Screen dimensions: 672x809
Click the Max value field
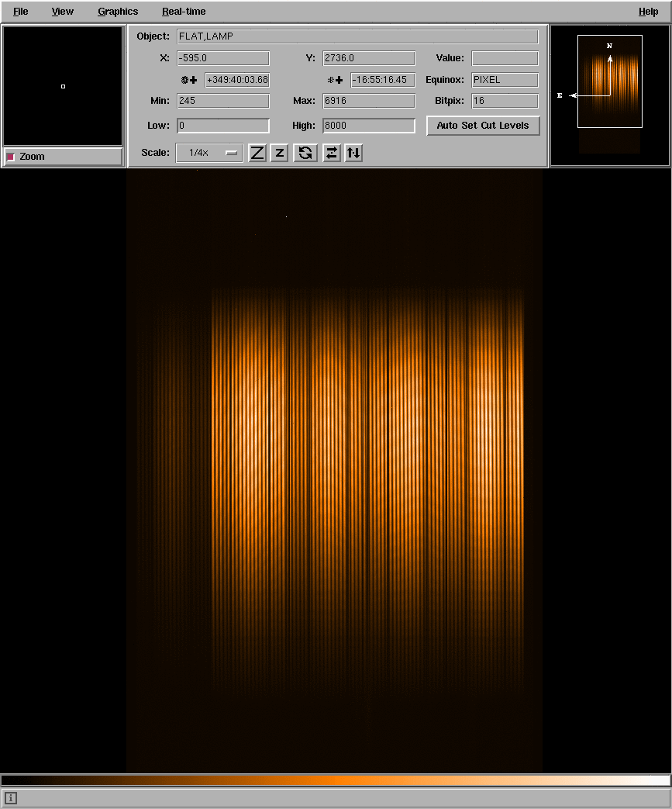[x=369, y=101]
